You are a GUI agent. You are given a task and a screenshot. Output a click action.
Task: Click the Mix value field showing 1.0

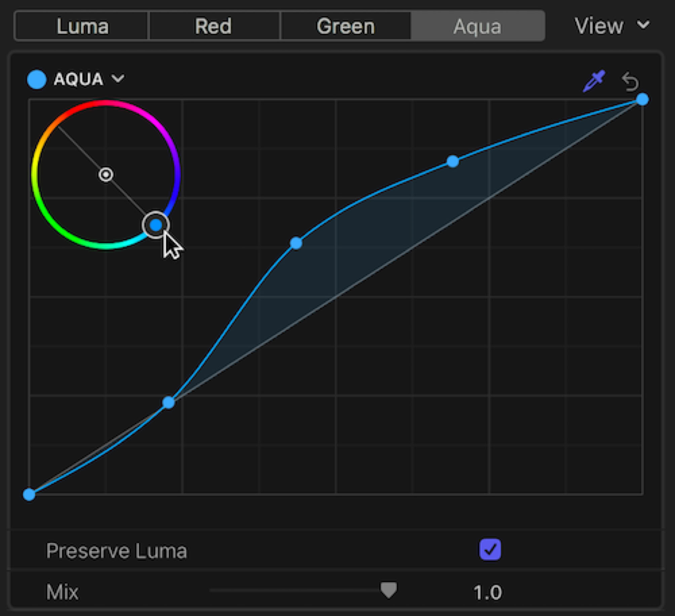487,592
